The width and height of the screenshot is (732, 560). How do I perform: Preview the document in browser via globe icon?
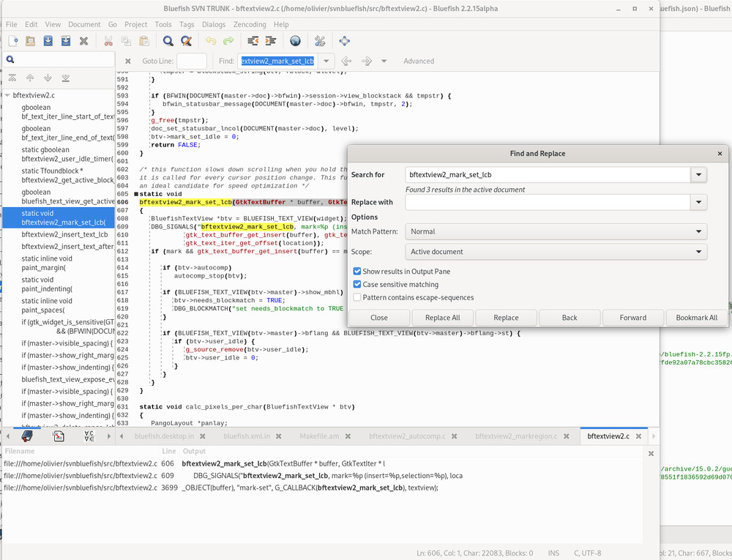point(294,41)
